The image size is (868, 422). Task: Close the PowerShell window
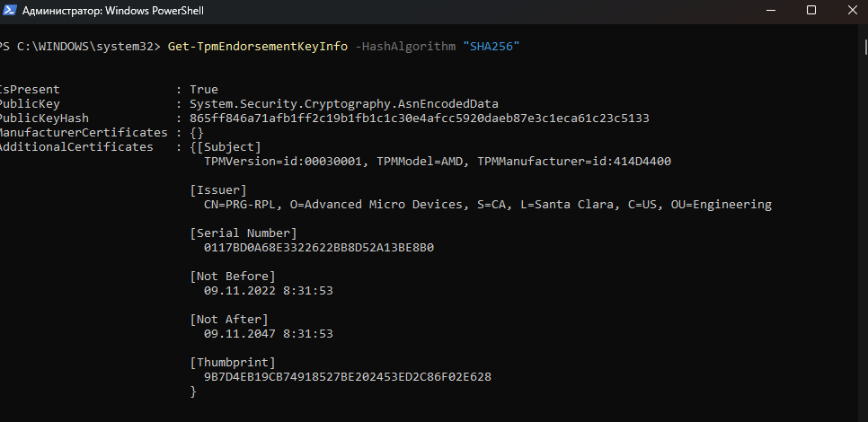pos(852,10)
